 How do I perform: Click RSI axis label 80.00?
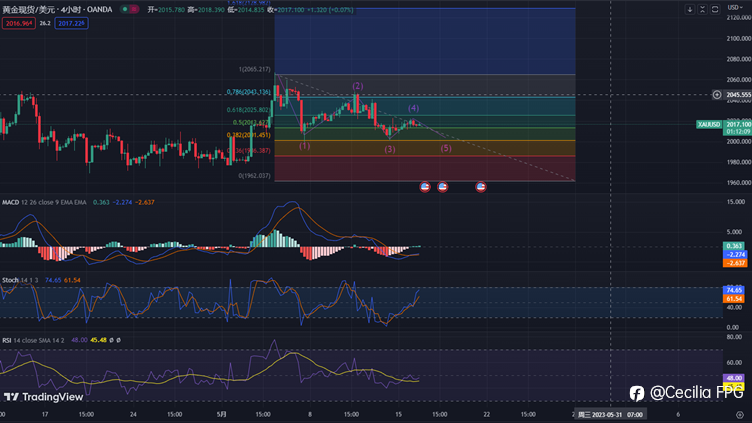[734, 337]
